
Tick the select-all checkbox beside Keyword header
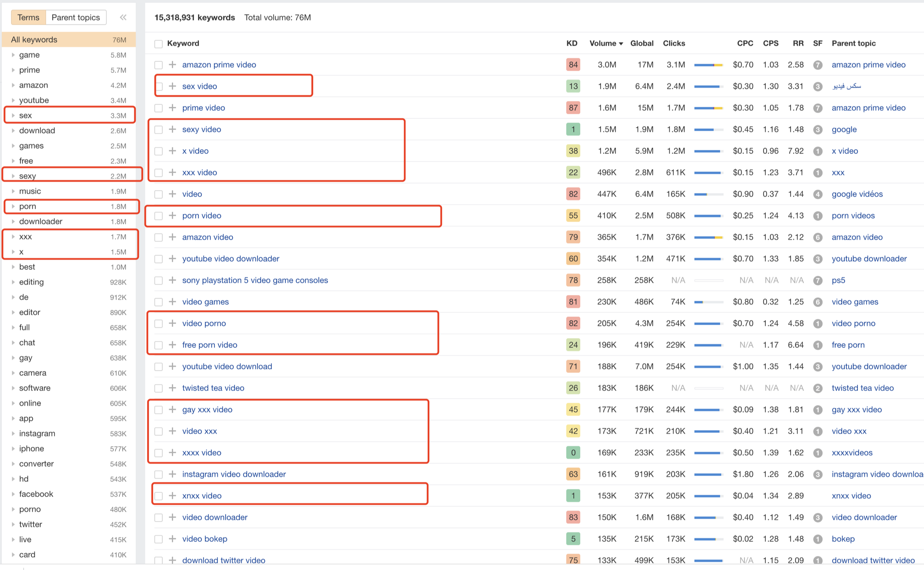(x=159, y=44)
